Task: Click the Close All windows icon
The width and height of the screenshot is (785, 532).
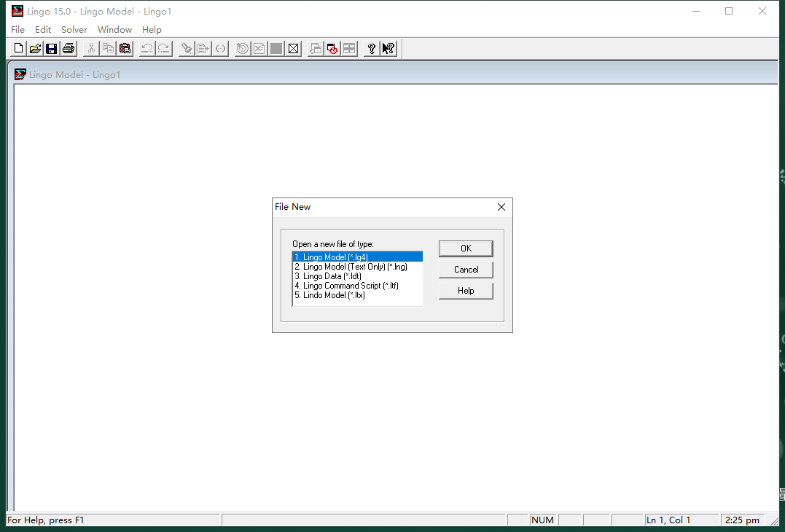Action: [332, 49]
